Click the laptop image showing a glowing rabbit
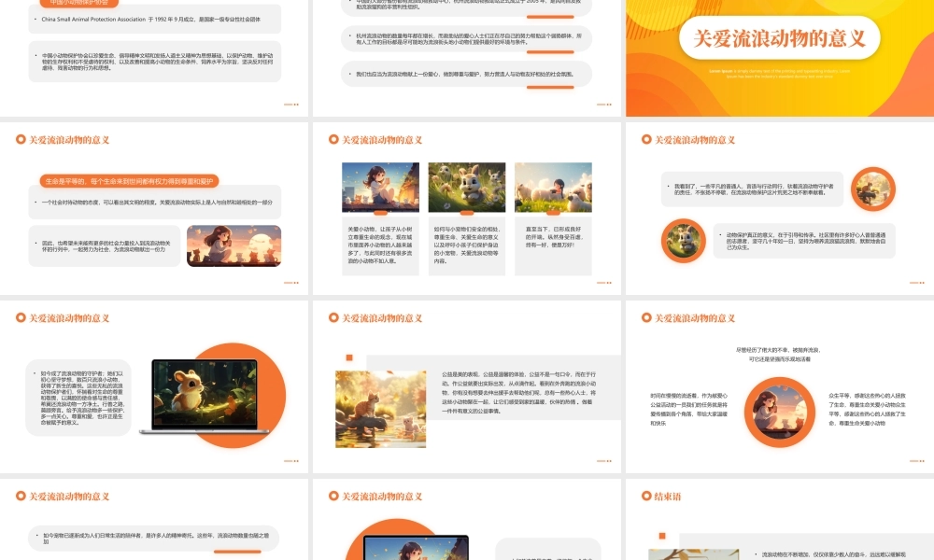This screenshot has height=560, width=934. coord(205,396)
